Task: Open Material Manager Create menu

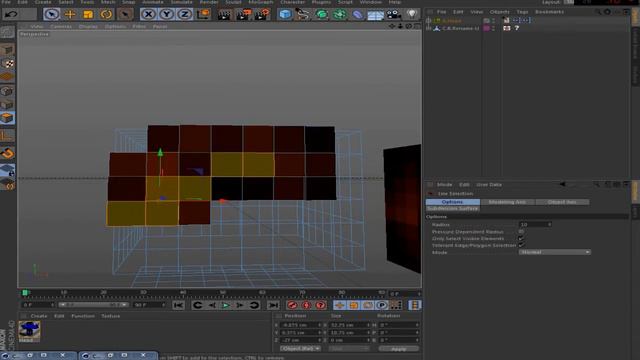Action: [39, 316]
